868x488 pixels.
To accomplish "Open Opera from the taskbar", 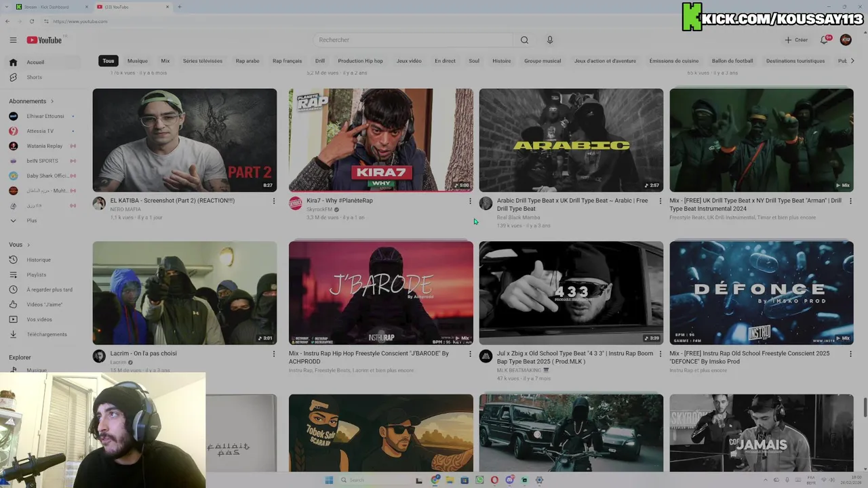I will click(494, 480).
